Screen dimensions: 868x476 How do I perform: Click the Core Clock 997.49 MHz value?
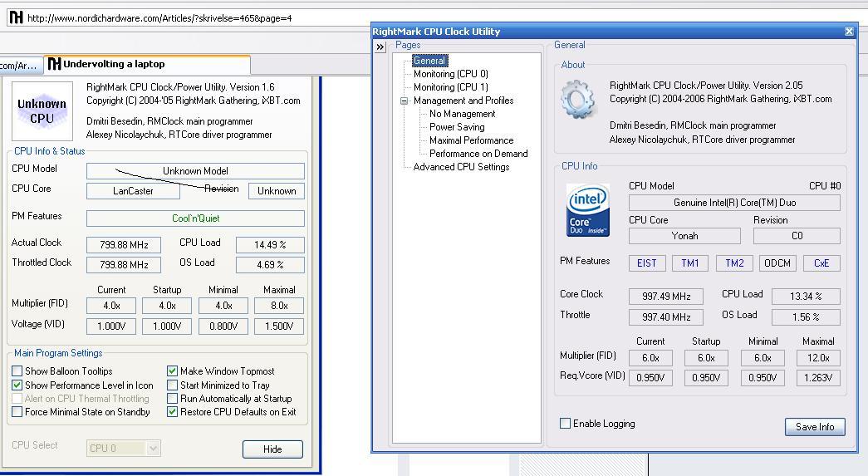click(x=666, y=296)
